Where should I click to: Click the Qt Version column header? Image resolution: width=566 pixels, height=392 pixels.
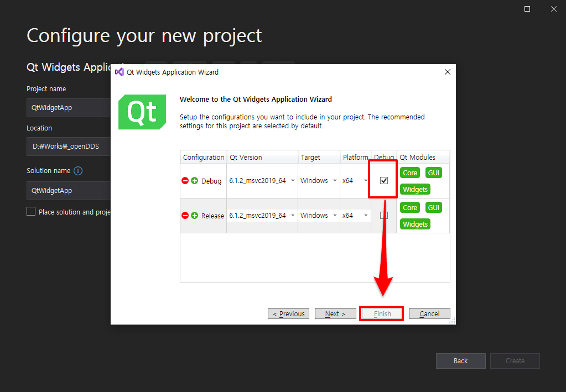(x=262, y=157)
